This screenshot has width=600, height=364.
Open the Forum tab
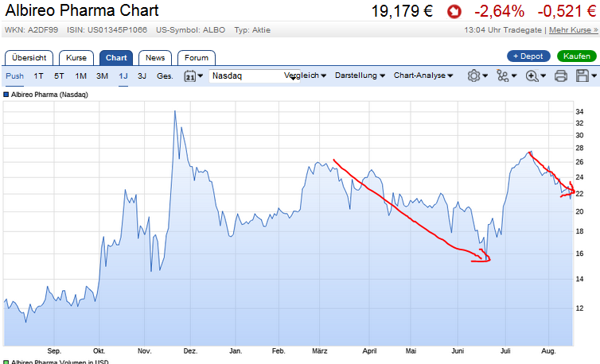(x=197, y=58)
